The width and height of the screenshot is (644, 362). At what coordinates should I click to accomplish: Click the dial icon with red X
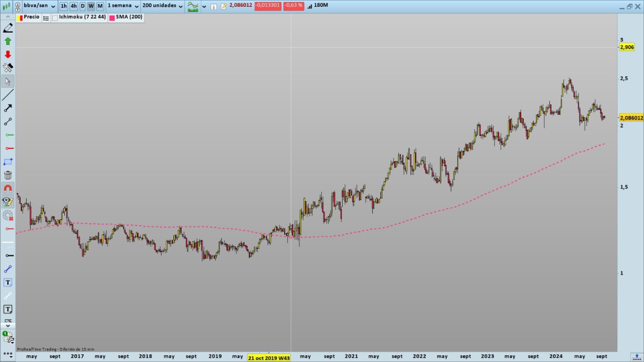pyautogui.click(x=8, y=215)
